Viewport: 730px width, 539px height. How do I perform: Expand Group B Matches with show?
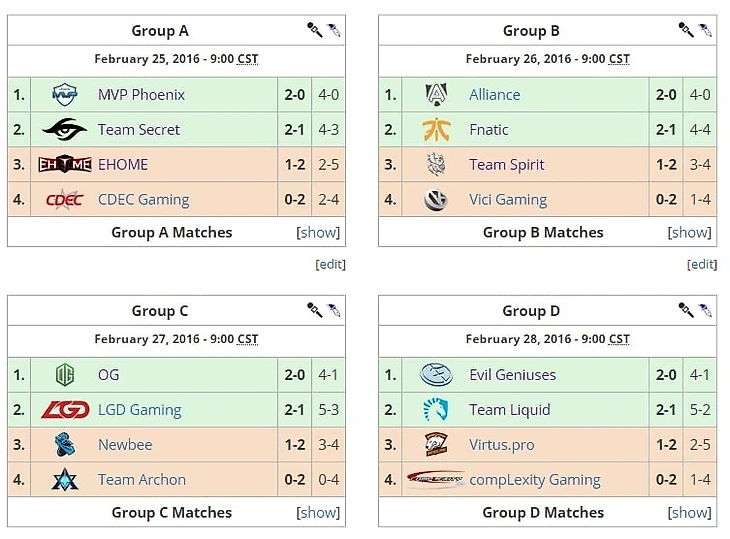point(690,232)
